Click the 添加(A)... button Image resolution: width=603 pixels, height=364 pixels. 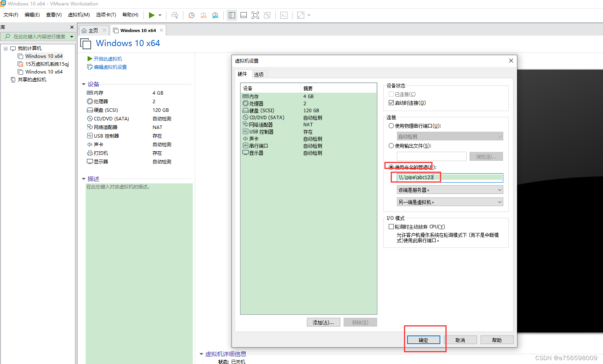(323, 323)
